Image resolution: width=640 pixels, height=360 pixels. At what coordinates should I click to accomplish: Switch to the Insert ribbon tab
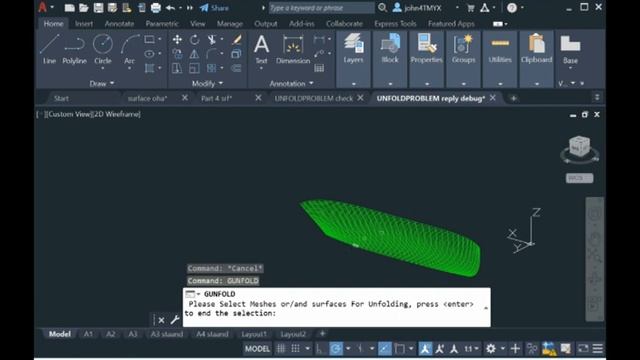84,24
